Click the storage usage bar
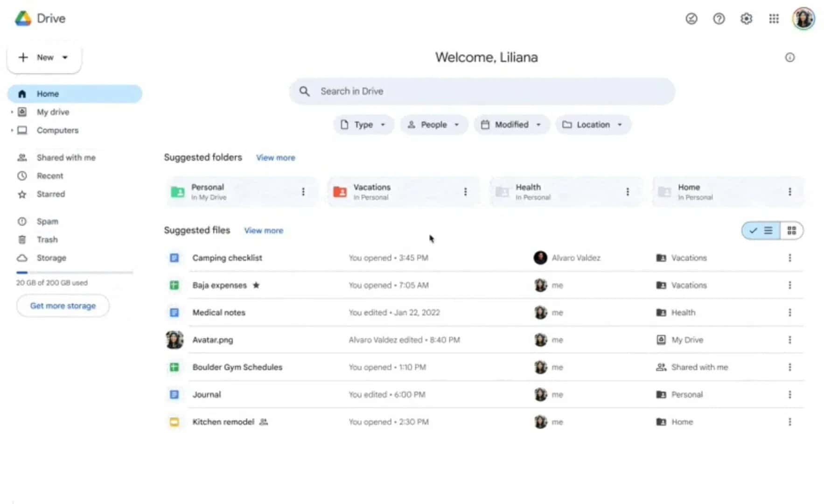 [75, 272]
